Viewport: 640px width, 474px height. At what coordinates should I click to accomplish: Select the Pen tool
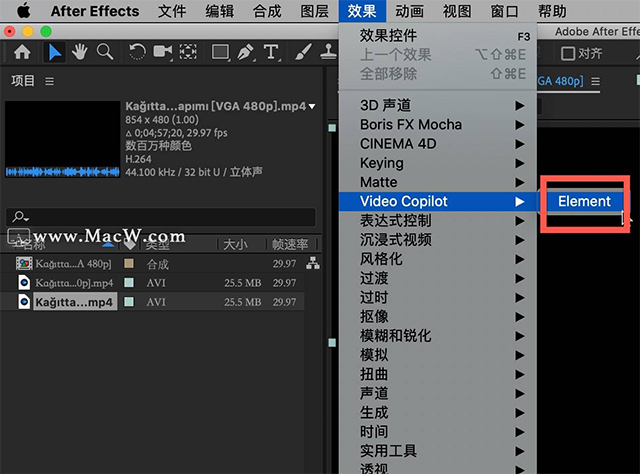point(245,53)
